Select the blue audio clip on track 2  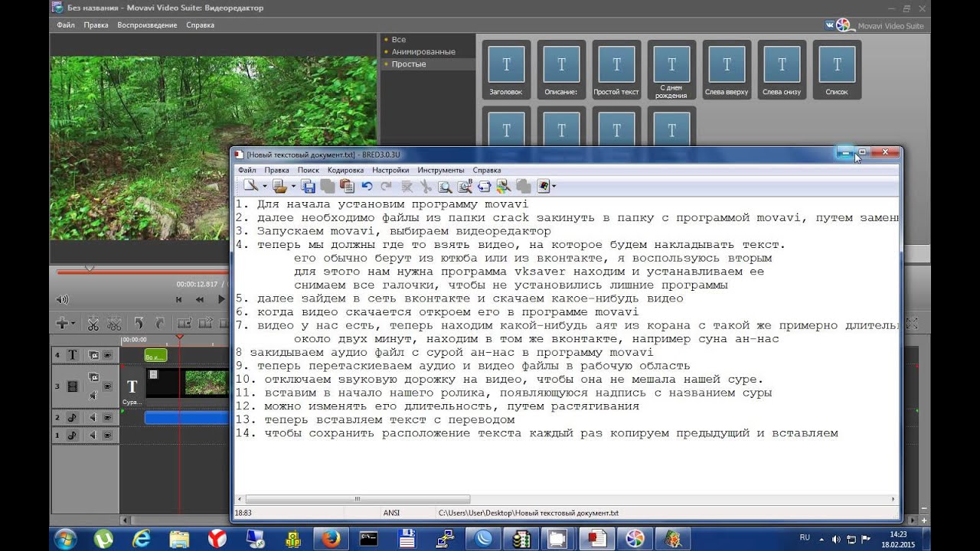(x=187, y=417)
